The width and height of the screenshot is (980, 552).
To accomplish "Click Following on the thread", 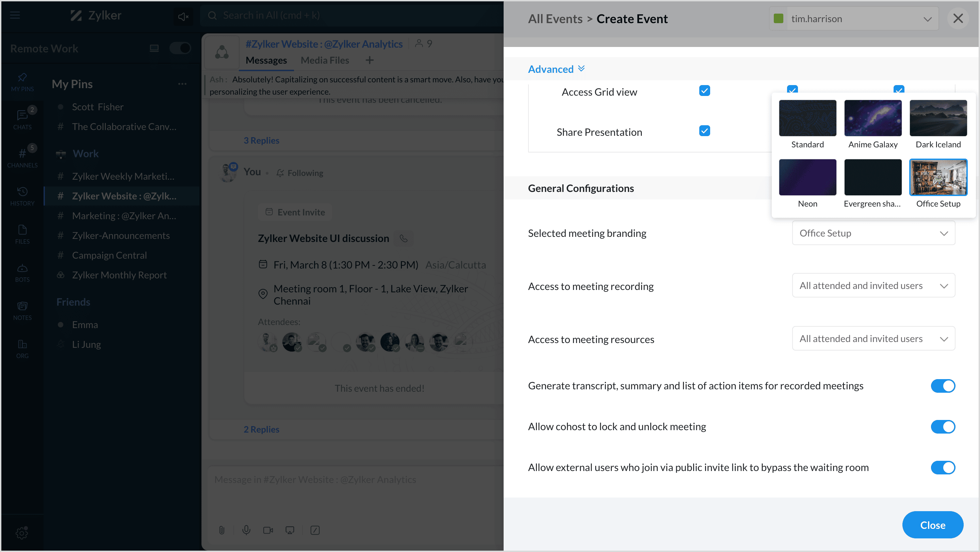I will coord(300,173).
